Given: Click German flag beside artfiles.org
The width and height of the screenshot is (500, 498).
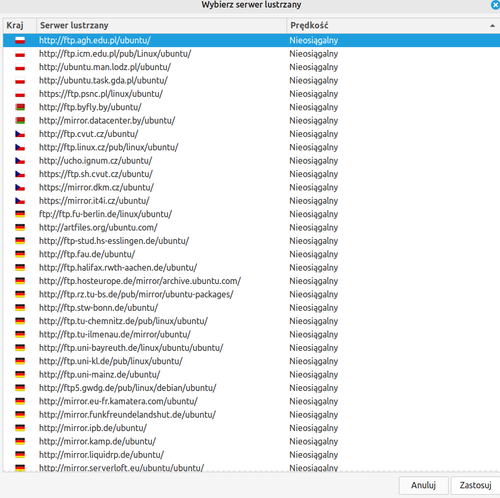Looking at the screenshot, I should click(20, 227).
